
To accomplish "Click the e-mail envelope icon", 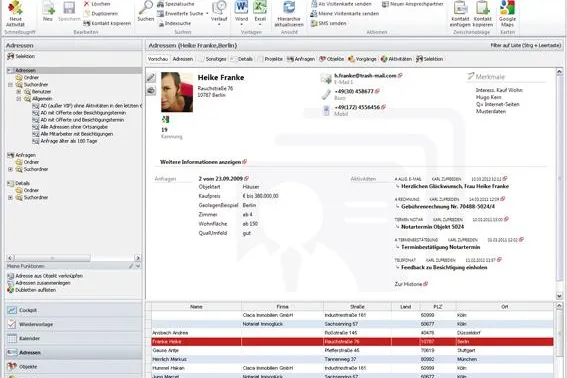I will pos(326,78).
